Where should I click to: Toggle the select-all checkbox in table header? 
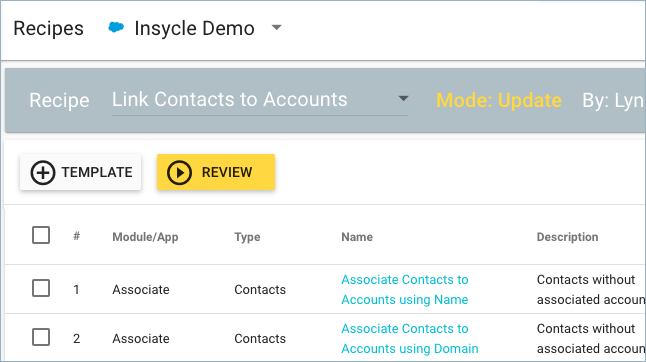point(41,235)
